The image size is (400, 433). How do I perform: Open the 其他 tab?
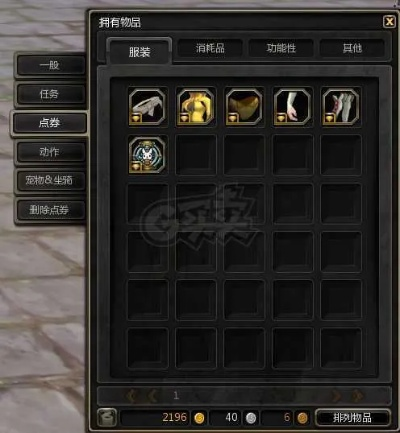point(352,48)
